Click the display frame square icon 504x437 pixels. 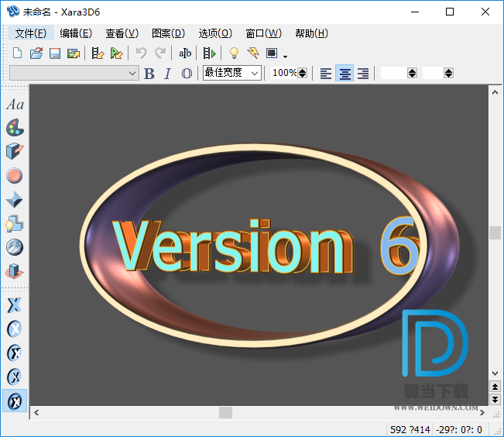click(272, 53)
